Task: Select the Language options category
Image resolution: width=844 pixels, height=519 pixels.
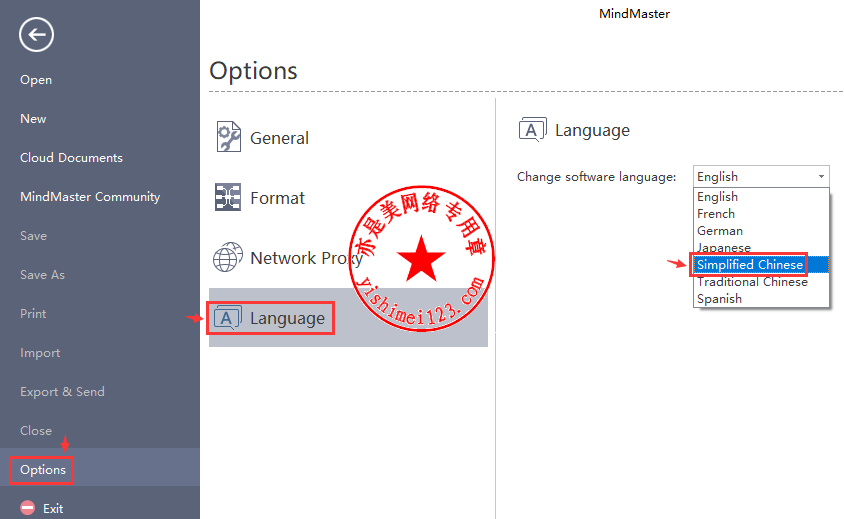Action: click(348, 318)
